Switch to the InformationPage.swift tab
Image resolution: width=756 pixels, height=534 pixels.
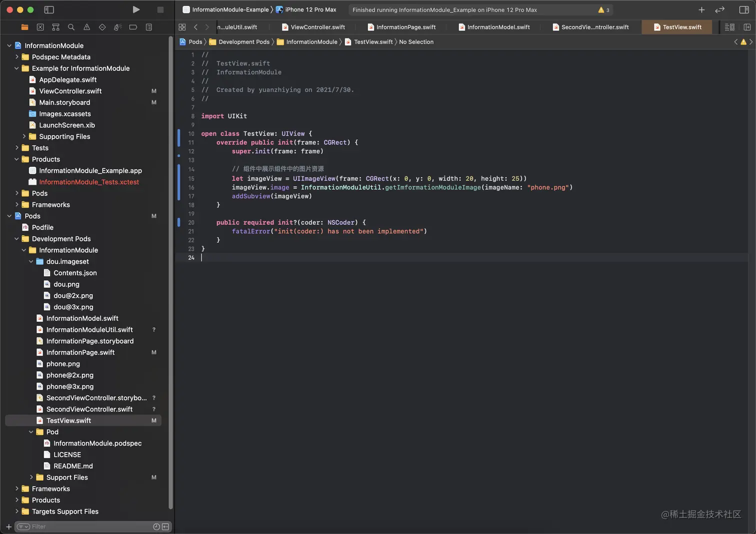(401, 27)
